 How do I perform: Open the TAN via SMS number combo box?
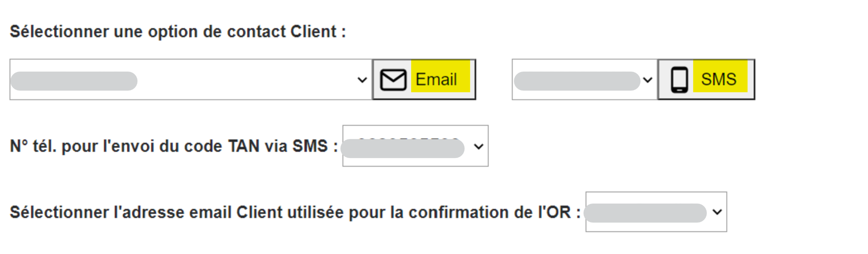coord(415,146)
